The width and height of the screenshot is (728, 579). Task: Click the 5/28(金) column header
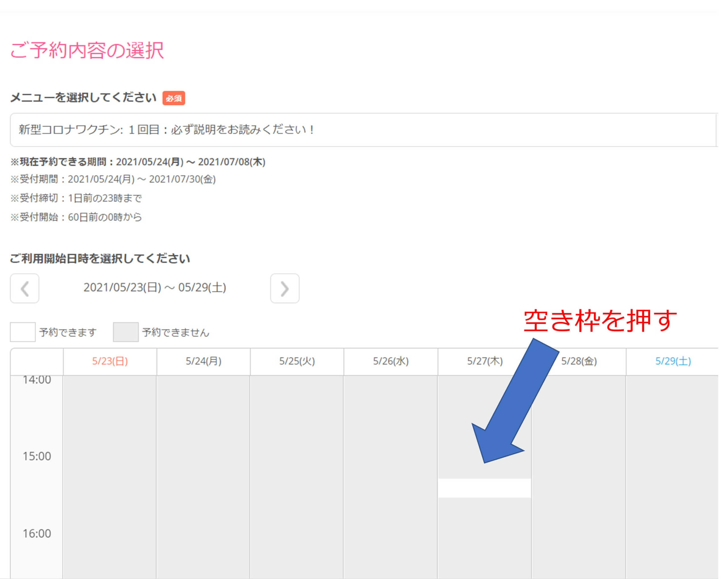(x=579, y=361)
